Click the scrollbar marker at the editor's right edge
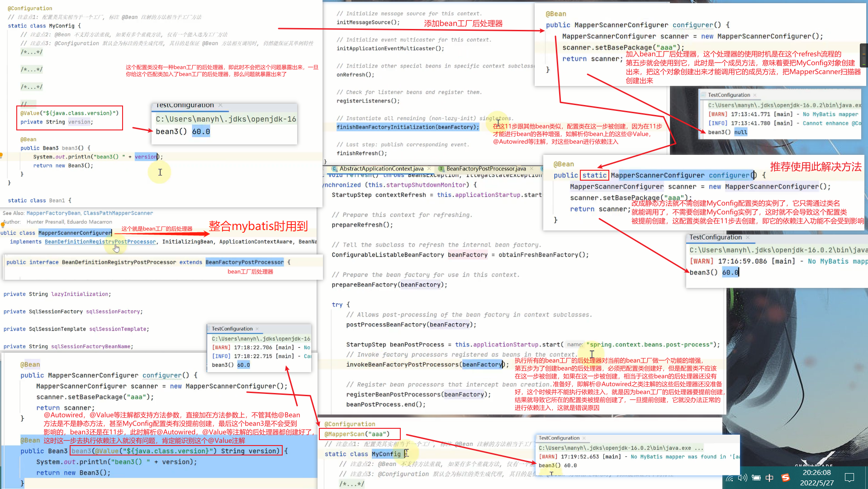868x489 pixels. (864, 55)
